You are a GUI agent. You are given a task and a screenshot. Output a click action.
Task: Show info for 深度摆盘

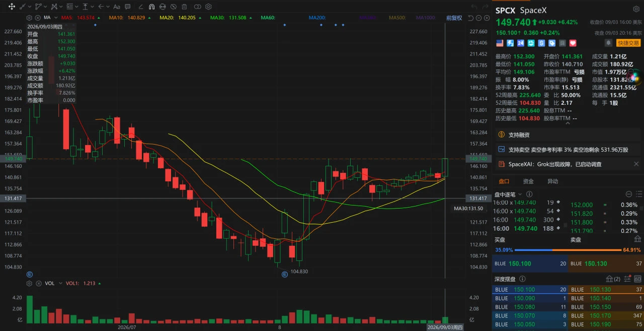(x=522, y=279)
